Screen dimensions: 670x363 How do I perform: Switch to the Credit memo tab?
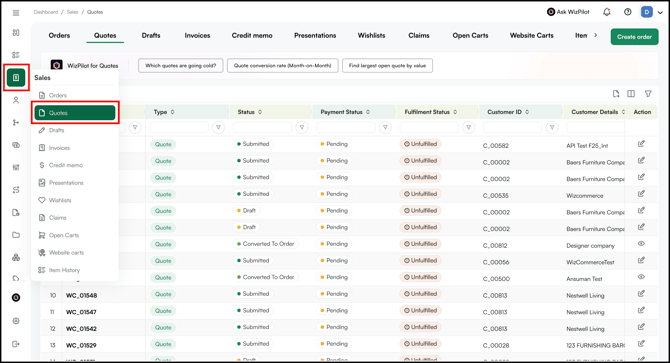pos(252,35)
